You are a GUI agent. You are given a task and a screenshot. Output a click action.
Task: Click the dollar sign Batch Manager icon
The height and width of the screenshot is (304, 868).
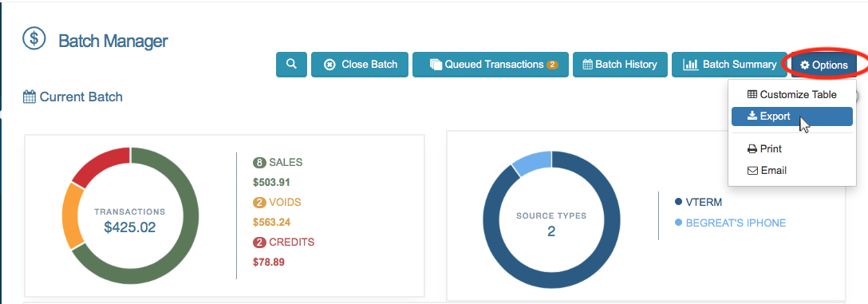tap(34, 39)
